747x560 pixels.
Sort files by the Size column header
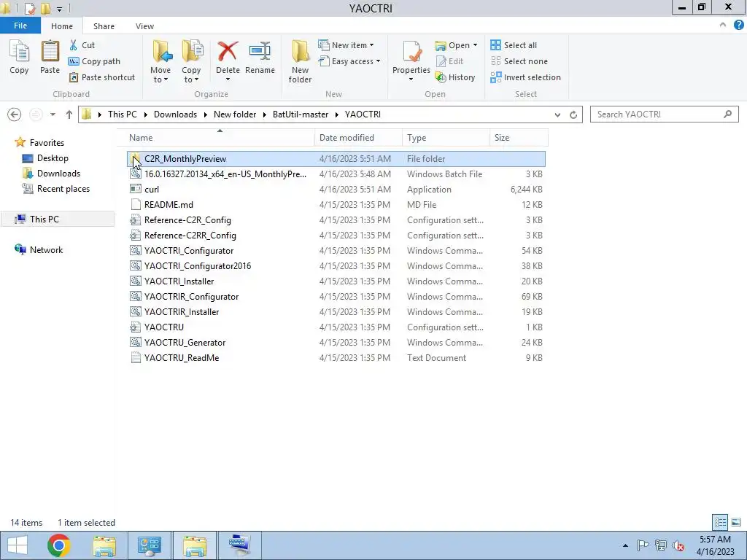tap(519, 138)
